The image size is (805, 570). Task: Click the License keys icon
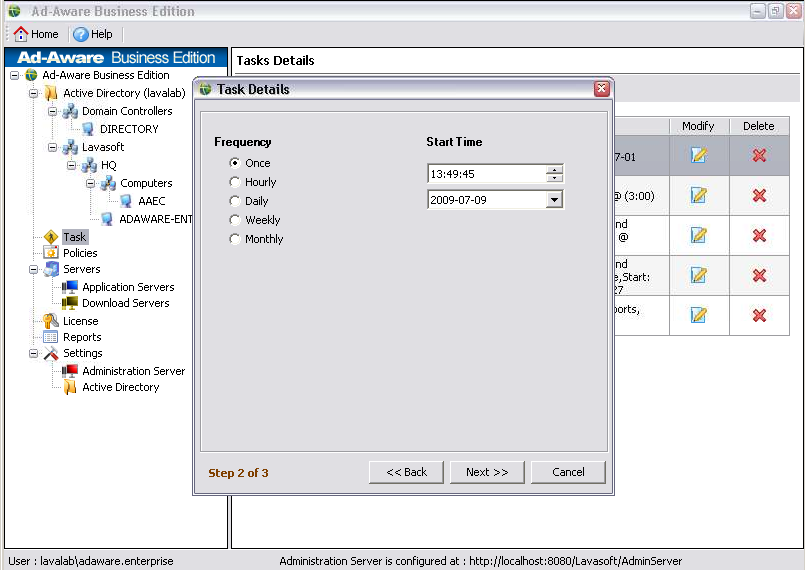(x=51, y=321)
